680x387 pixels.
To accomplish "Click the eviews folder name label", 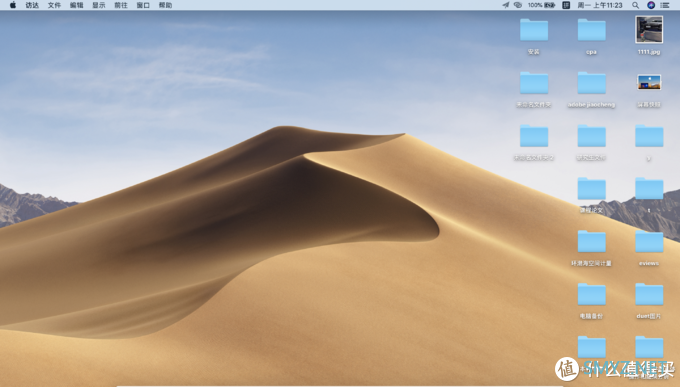I will [649, 263].
